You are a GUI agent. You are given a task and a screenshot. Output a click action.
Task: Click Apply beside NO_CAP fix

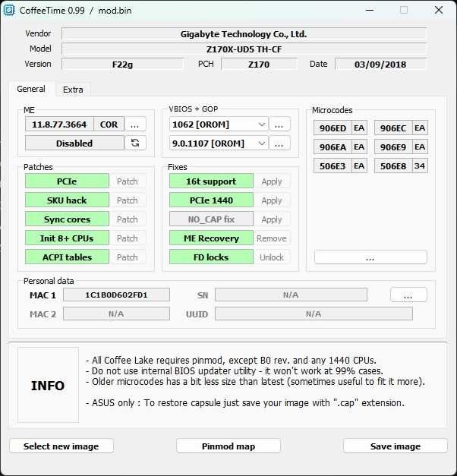coord(272,219)
